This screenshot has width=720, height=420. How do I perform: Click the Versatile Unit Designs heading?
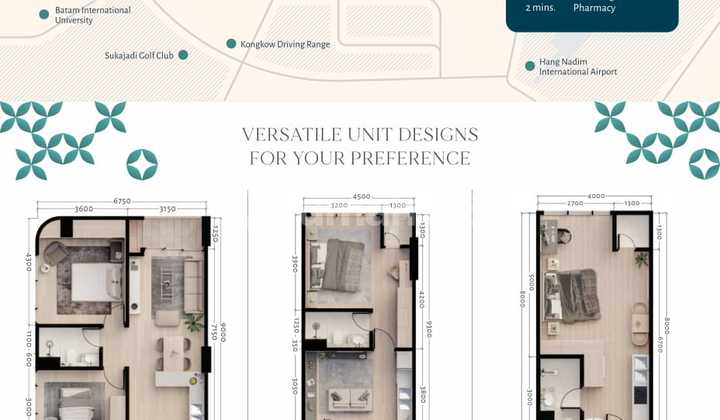pos(360,146)
